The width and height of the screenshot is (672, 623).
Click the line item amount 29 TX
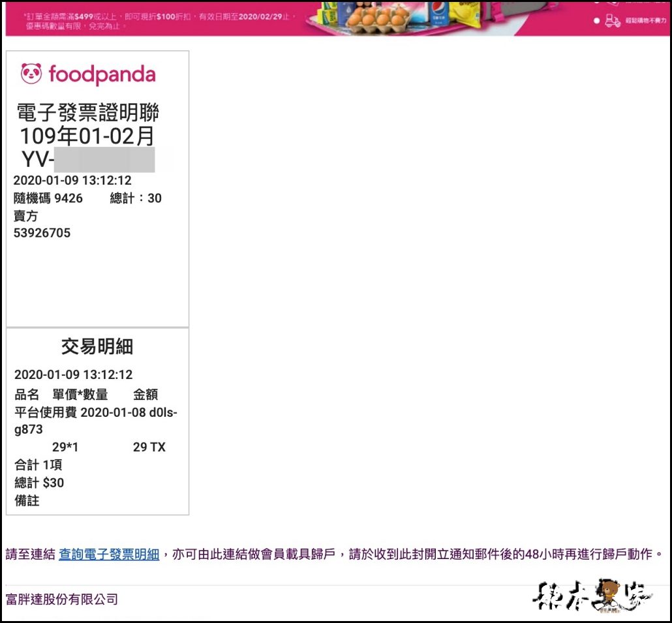click(x=149, y=447)
